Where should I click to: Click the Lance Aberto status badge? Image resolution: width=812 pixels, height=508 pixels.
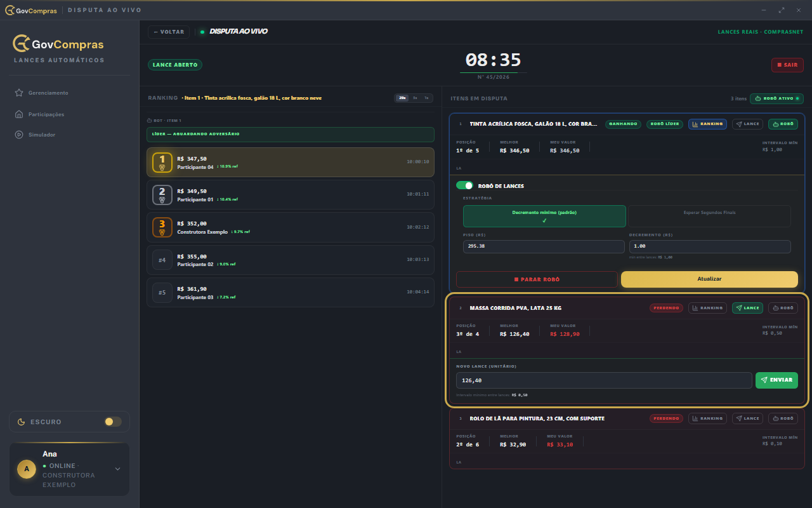(175, 65)
